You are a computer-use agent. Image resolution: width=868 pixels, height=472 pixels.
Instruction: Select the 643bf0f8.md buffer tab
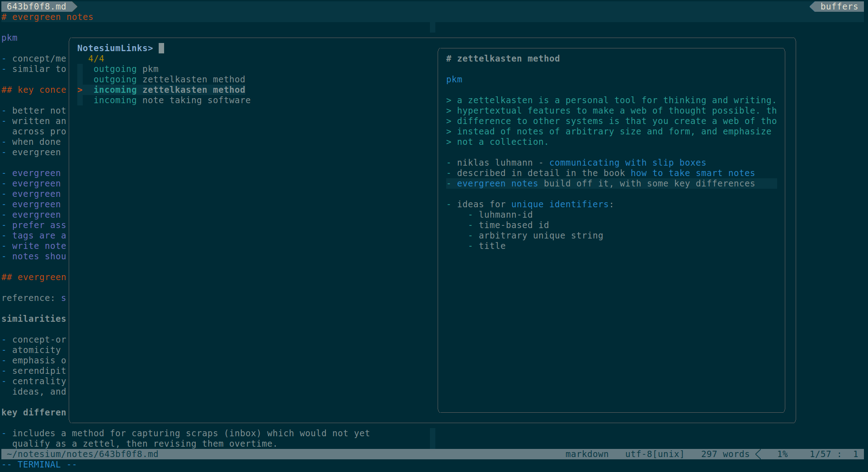pyautogui.click(x=37, y=6)
